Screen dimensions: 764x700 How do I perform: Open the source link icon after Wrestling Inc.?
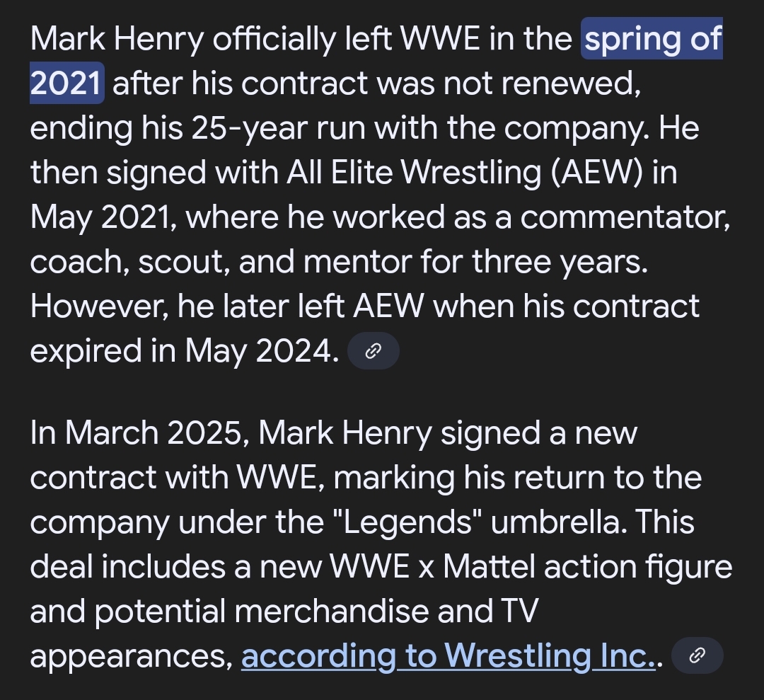[698, 655]
